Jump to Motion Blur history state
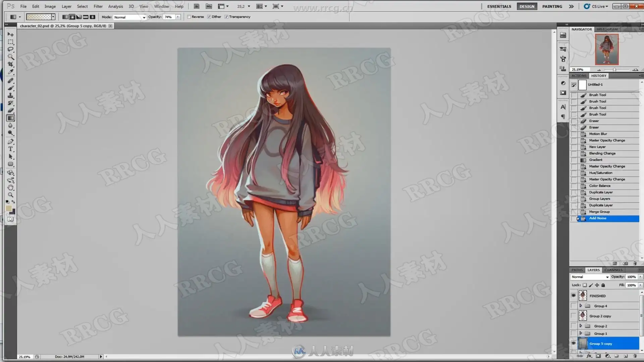Image resolution: width=644 pixels, height=362 pixels. click(598, 134)
